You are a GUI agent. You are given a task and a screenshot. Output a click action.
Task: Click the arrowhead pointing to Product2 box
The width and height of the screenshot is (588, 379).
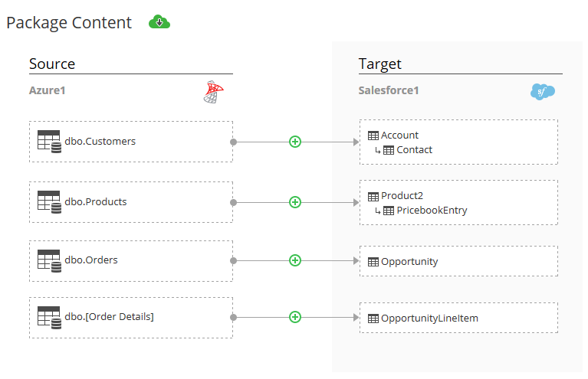pyautogui.click(x=356, y=203)
